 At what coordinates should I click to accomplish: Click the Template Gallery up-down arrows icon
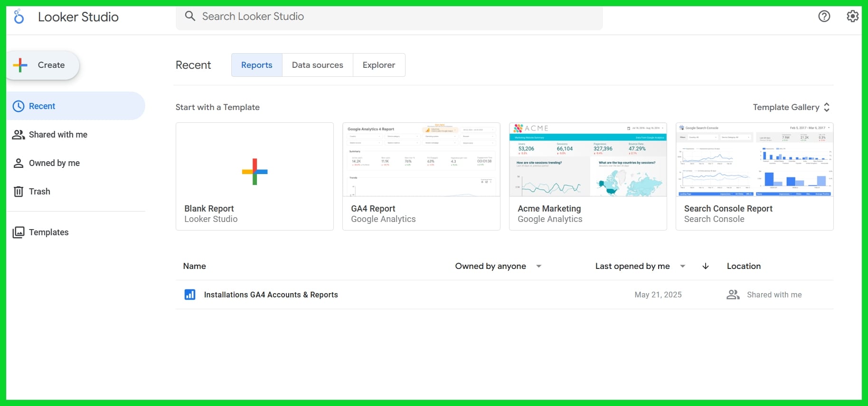(x=827, y=107)
